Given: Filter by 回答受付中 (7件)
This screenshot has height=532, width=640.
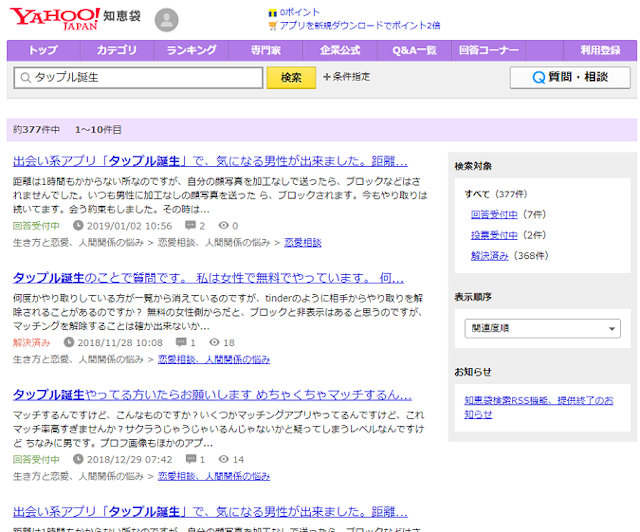Looking at the screenshot, I should tap(494, 214).
